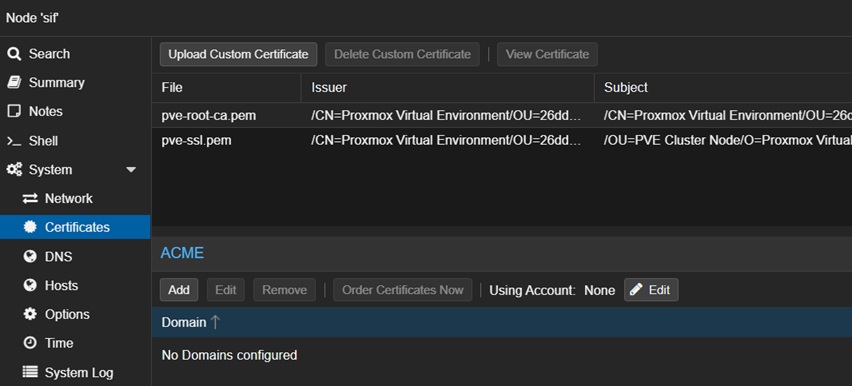Collapse the System menu section
Image resolution: width=852 pixels, height=386 pixels.
131,170
